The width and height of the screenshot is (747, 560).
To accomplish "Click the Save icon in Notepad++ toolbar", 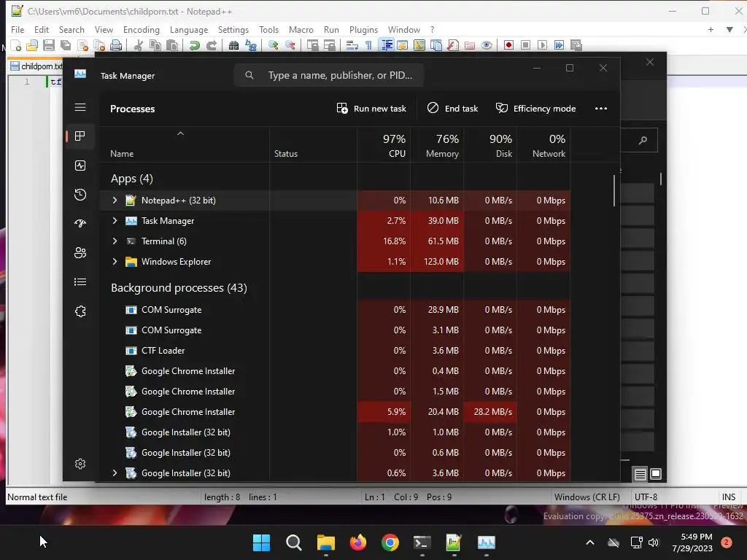I will pos(49,45).
